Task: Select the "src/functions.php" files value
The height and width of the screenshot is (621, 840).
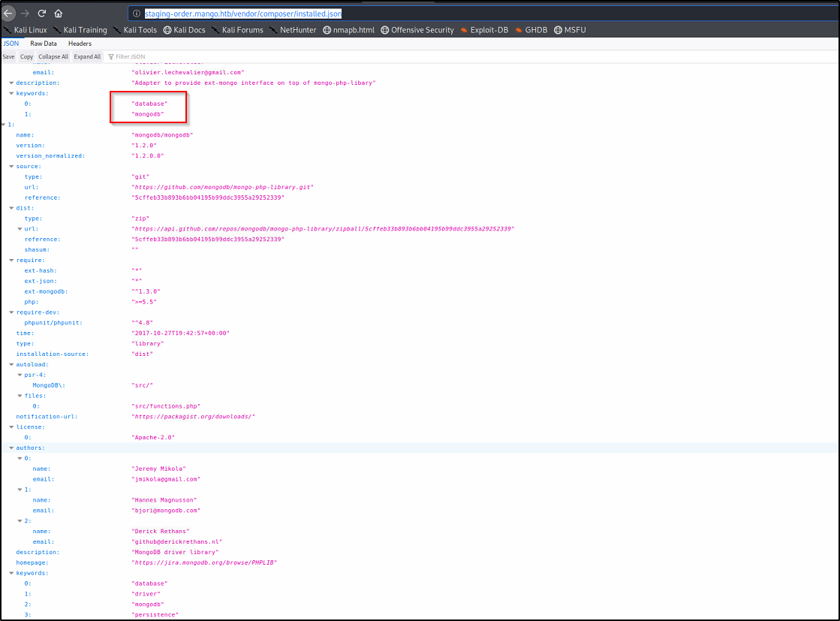Action: (x=166, y=406)
